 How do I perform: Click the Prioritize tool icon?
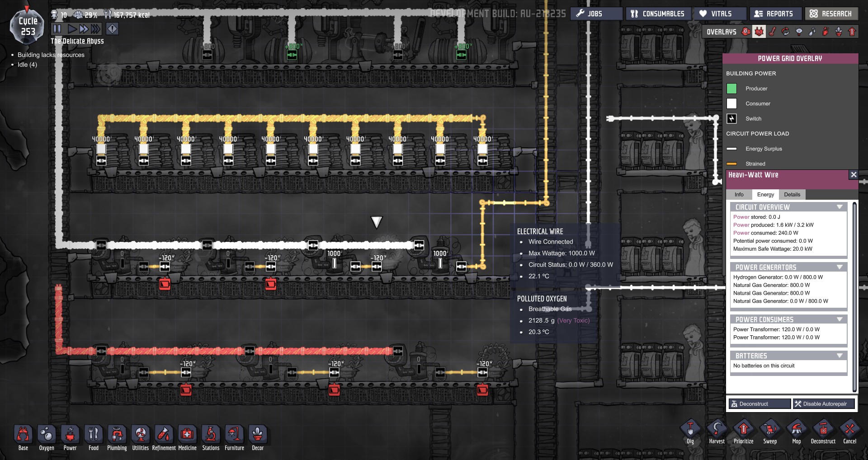click(x=743, y=429)
